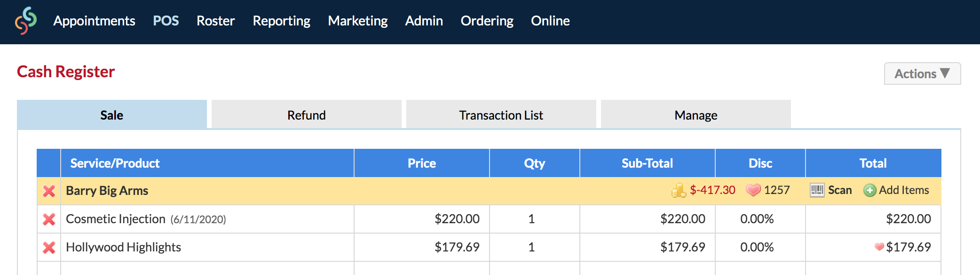Click the Hollywood Highlights discount 0.00% cell
Viewport: 980px width, 275px height.
[x=757, y=247]
